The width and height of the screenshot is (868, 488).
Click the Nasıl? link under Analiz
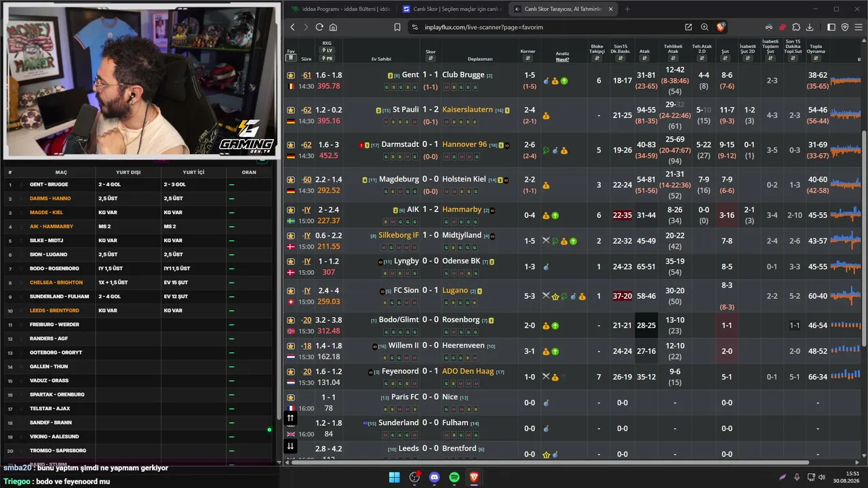562,59
